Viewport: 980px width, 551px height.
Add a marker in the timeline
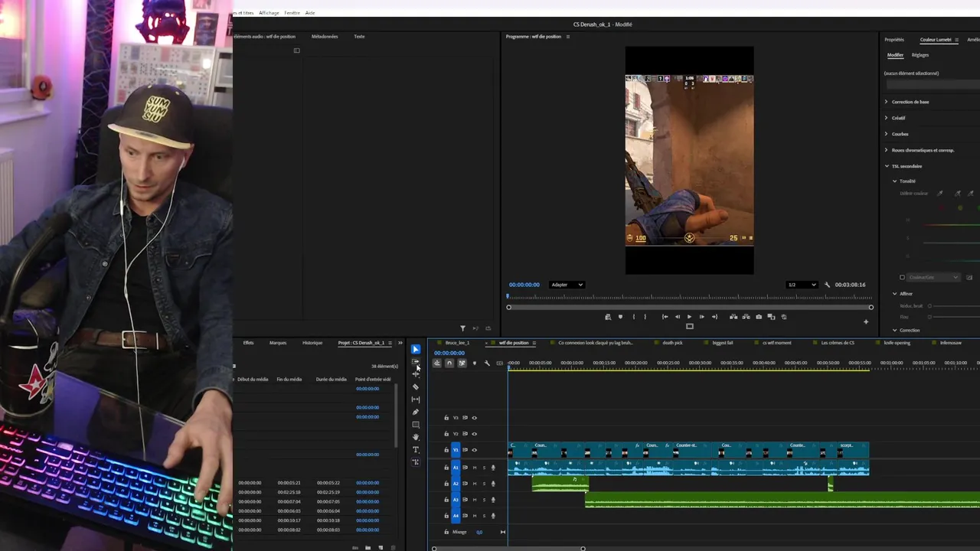click(x=474, y=363)
